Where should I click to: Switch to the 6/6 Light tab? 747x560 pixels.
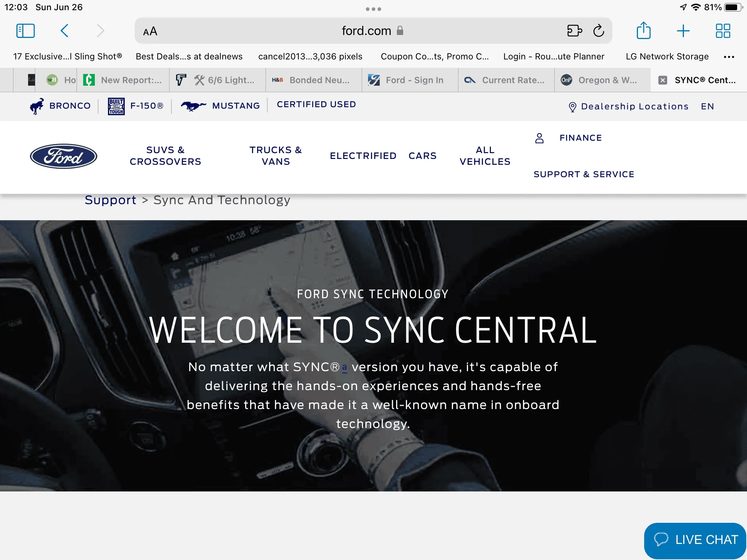[x=218, y=80]
